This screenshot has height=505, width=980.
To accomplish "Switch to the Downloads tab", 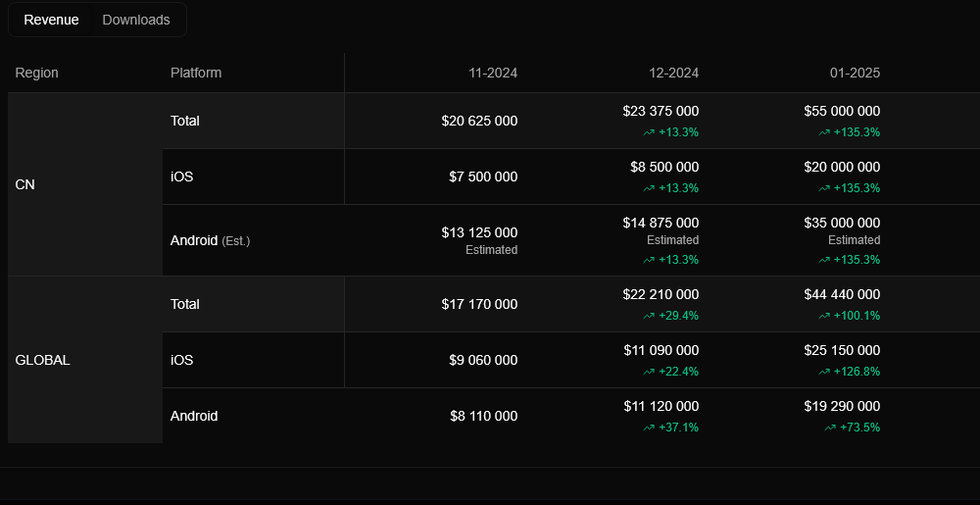I will 136,20.
